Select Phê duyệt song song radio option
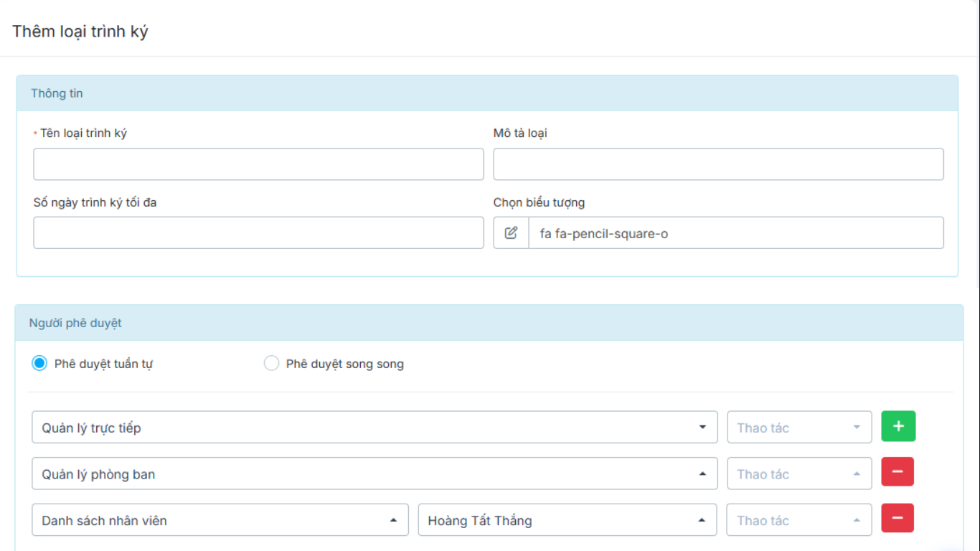This screenshot has height=551, width=980. click(271, 364)
